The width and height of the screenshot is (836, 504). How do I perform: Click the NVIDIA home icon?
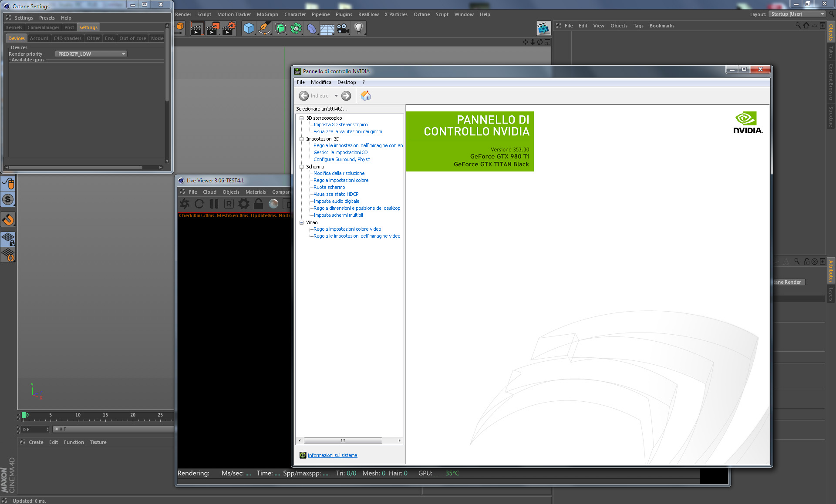coord(366,96)
